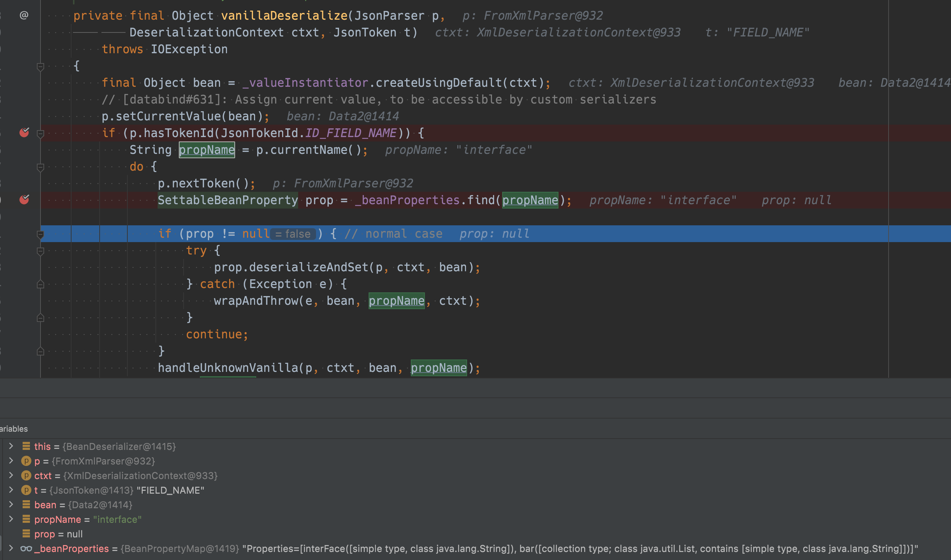Click field icon beside prop = null
Image resolution: width=951 pixels, height=560 pixels.
coord(26,534)
